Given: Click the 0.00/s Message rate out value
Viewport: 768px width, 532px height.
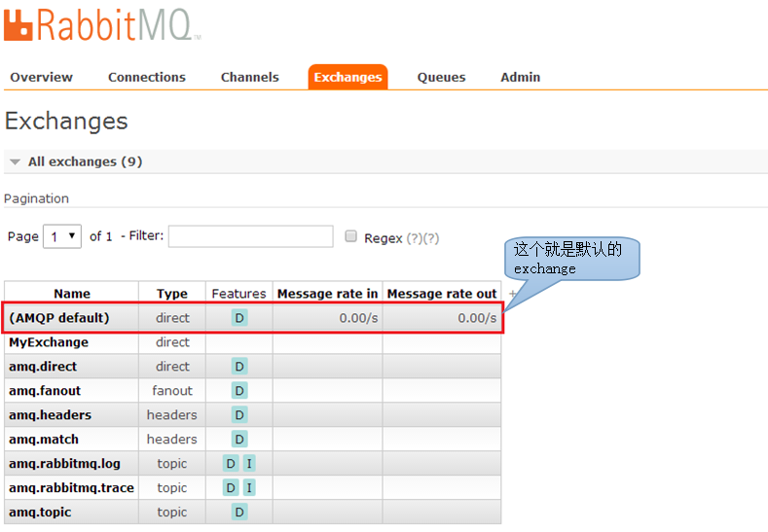Looking at the screenshot, I should (x=477, y=318).
